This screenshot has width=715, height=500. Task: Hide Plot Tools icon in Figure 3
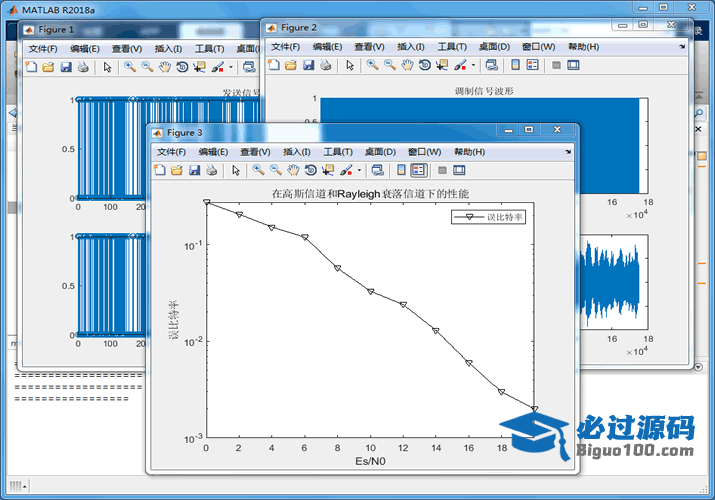442,170
